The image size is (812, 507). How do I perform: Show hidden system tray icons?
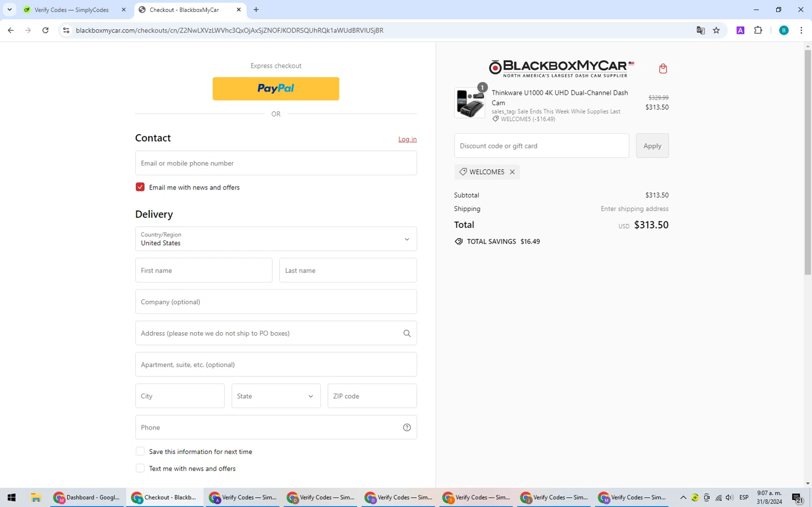click(x=683, y=497)
